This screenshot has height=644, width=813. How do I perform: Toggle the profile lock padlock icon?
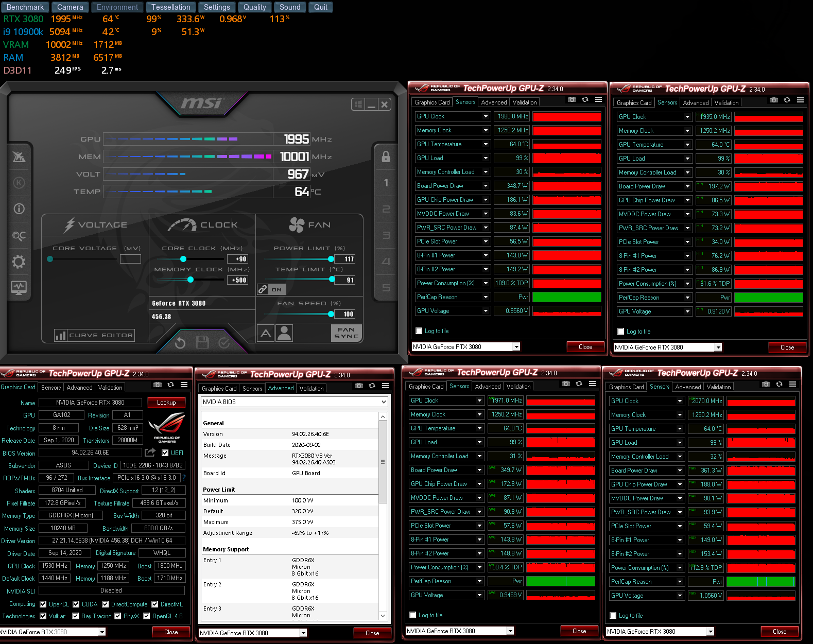[386, 156]
